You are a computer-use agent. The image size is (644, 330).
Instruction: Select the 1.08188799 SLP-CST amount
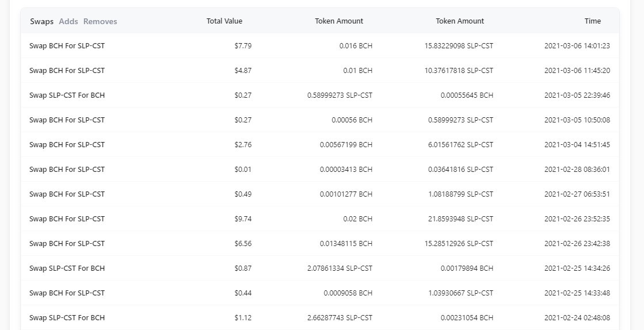pyautogui.click(x=460, y=194)
